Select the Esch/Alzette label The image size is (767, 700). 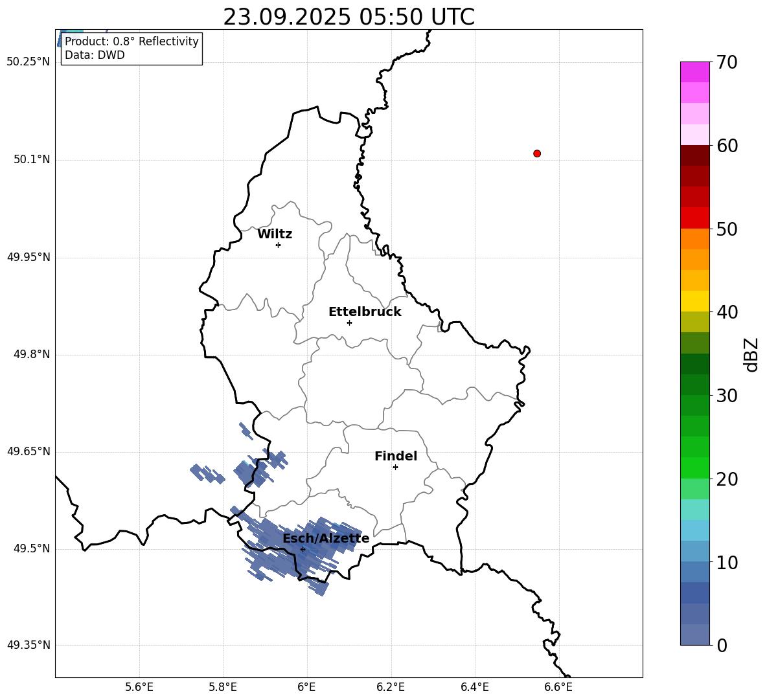tap(326, 538)
